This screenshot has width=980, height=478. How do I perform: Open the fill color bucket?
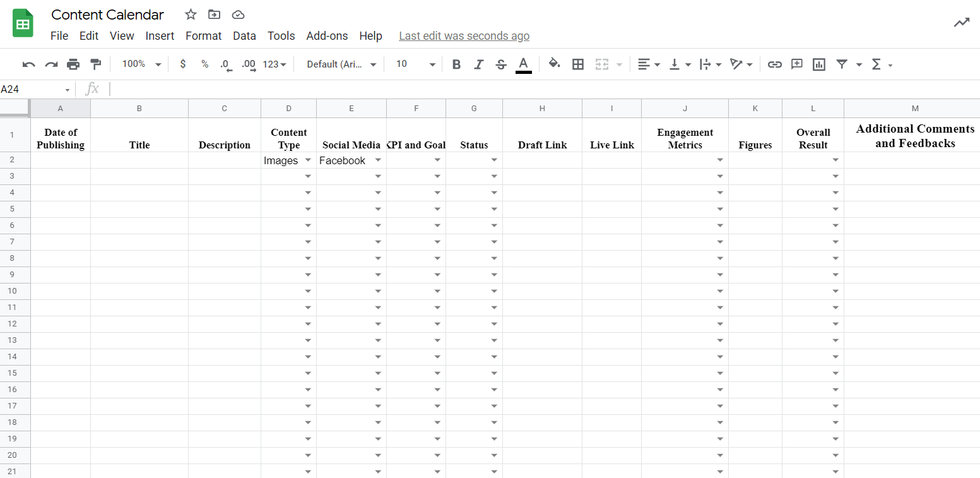click(555, 64)
